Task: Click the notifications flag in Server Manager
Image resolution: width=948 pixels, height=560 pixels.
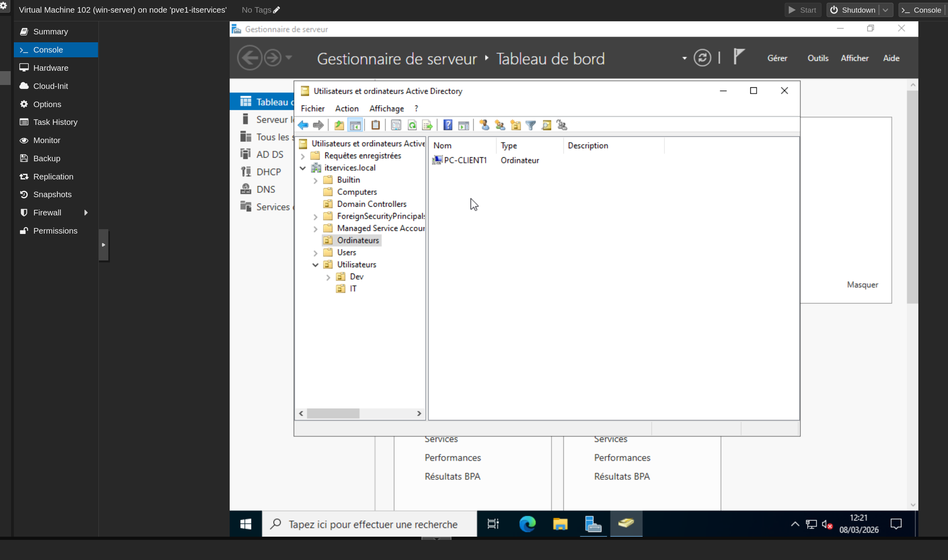Action: click(x=739, y=57)
